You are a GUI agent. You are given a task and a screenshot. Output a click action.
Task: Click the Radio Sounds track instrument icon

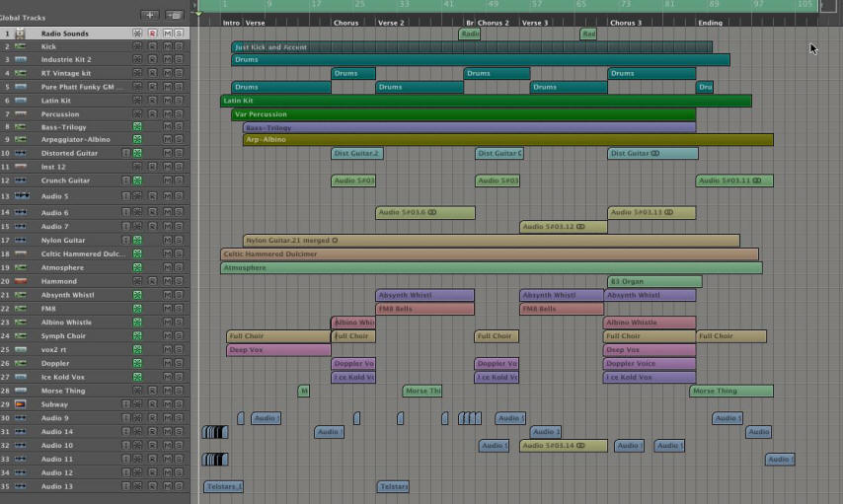tap(21, 34)
